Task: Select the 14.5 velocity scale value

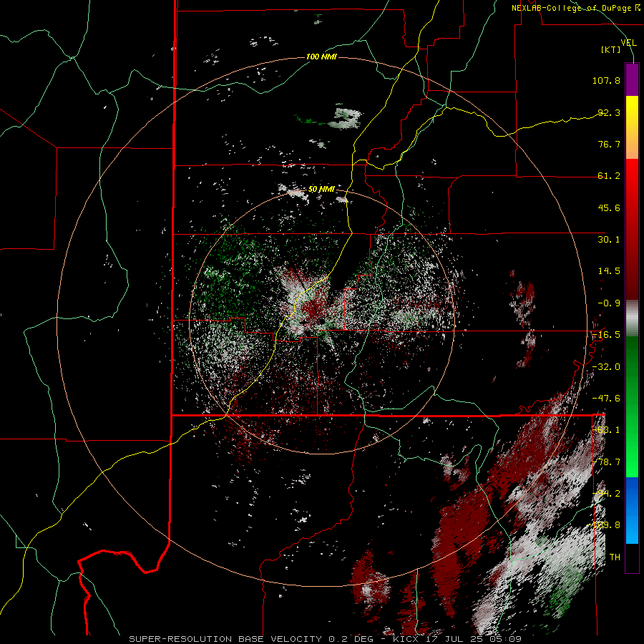Action: [609, 271]
